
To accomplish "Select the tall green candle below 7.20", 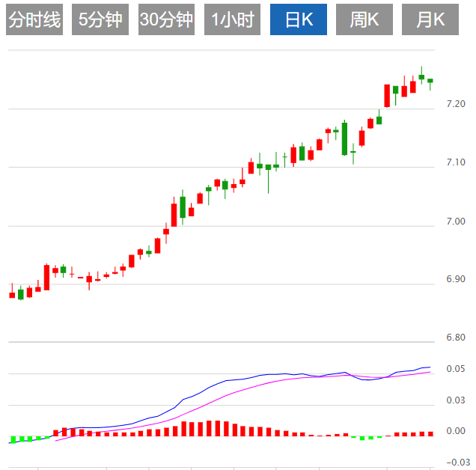I will pos(344,138).
